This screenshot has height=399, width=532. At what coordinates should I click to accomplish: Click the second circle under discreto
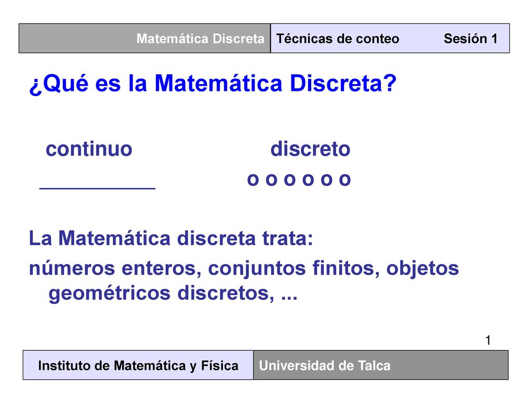[271, 180]
